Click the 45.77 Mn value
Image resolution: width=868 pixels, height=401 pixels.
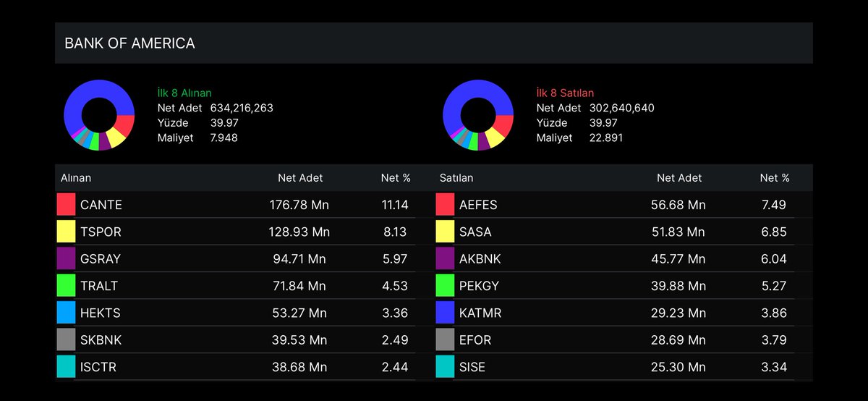tap(678, 258)
